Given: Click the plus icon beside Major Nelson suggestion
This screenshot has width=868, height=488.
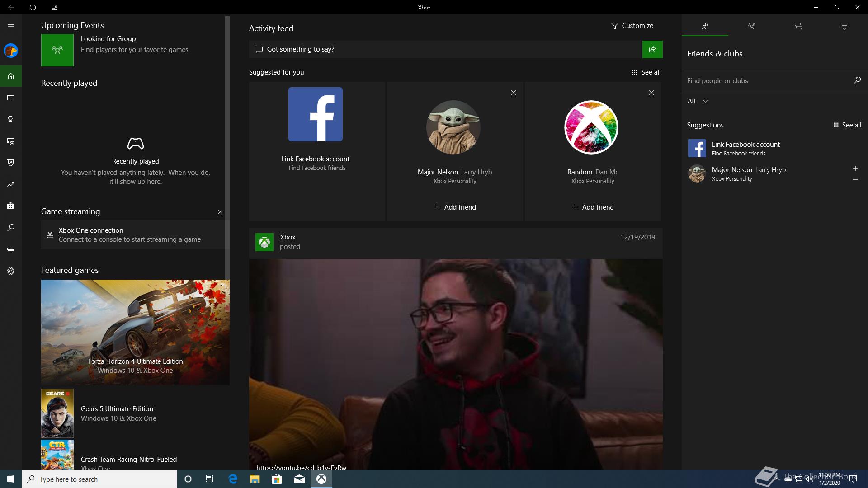Looking at the screenshot, I should [855, 169].
